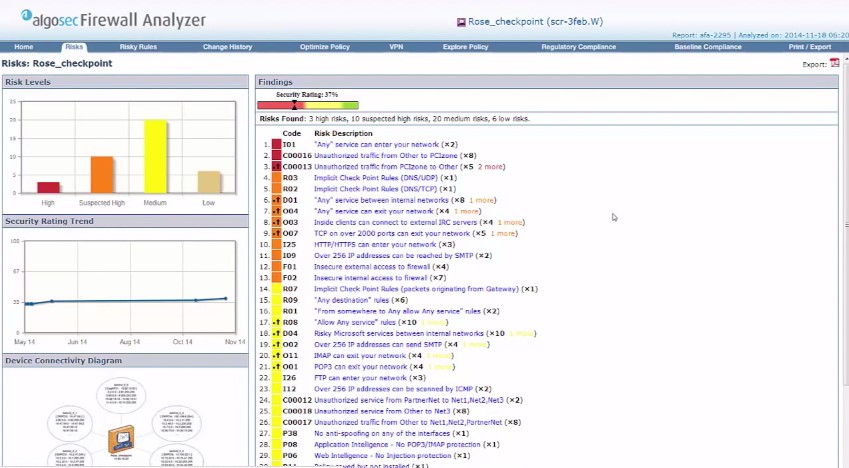The image size is (849, 468).
Task: Open Risky Microsoft services between internal networks
Action: point(399,334)
